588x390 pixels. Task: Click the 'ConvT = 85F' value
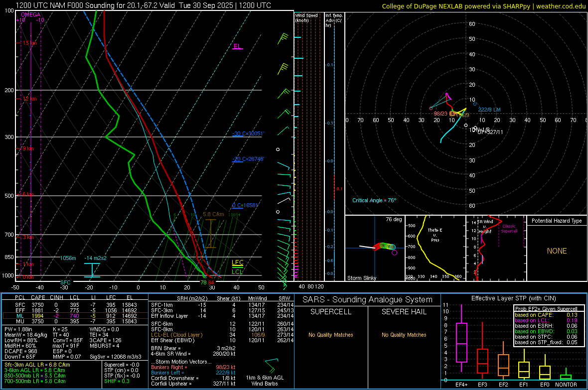coord(67,340)
